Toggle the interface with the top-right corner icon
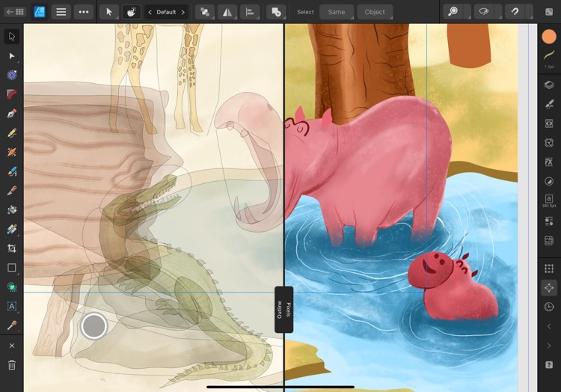 click(549, 12)
